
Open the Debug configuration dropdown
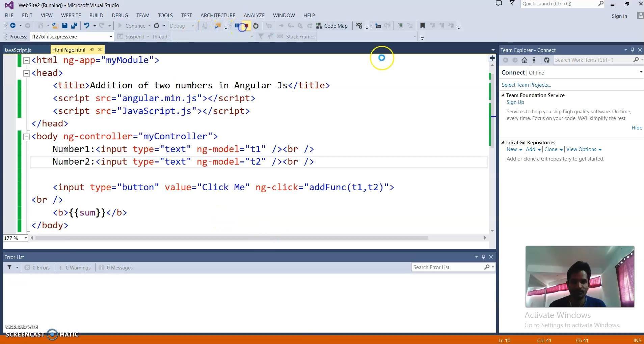point(182,26)
